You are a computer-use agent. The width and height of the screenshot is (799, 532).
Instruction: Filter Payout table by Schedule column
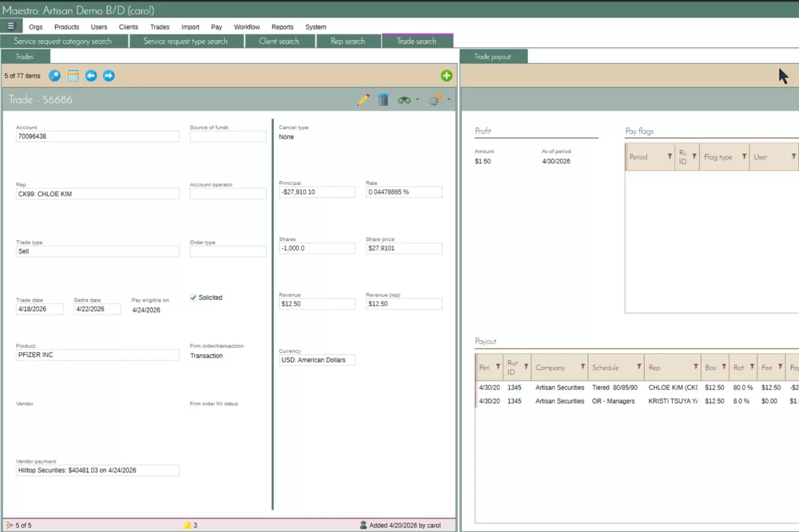pyautogui.click(x=639, y=367)
